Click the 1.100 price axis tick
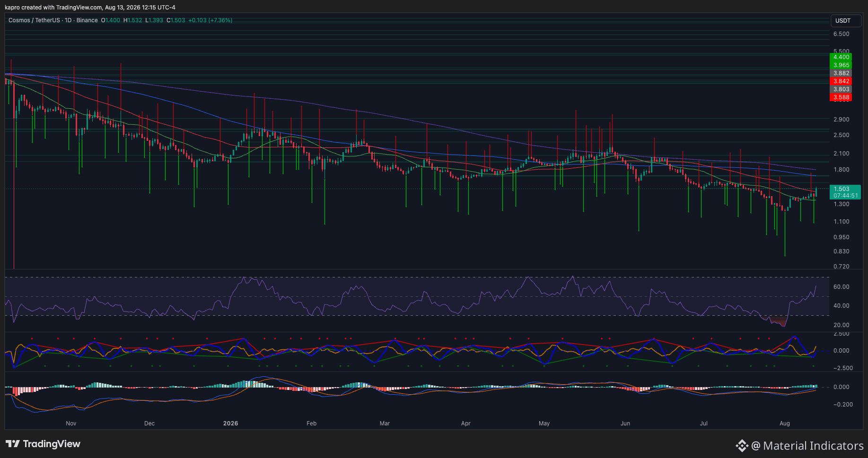Image resolution: width=868 pixels, height=458 pixels. (x=841, y=222)
